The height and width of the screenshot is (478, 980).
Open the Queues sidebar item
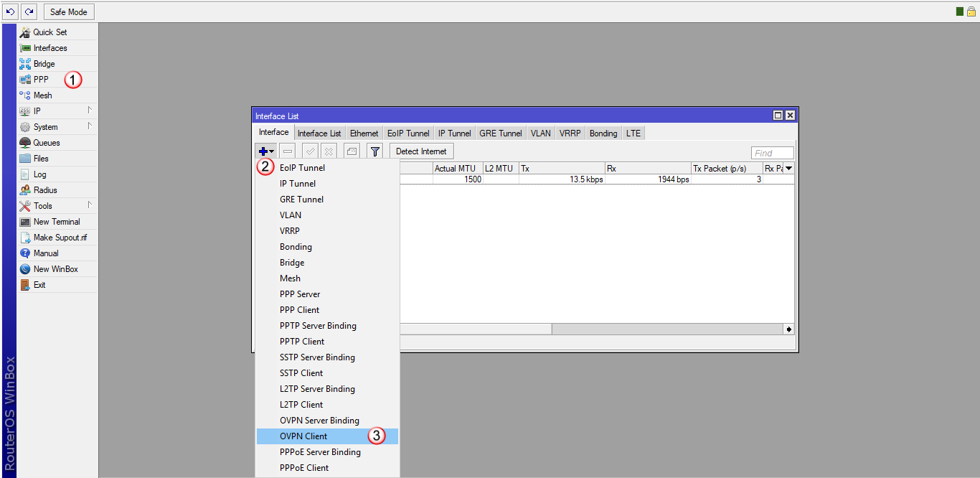tap(57, 143)
